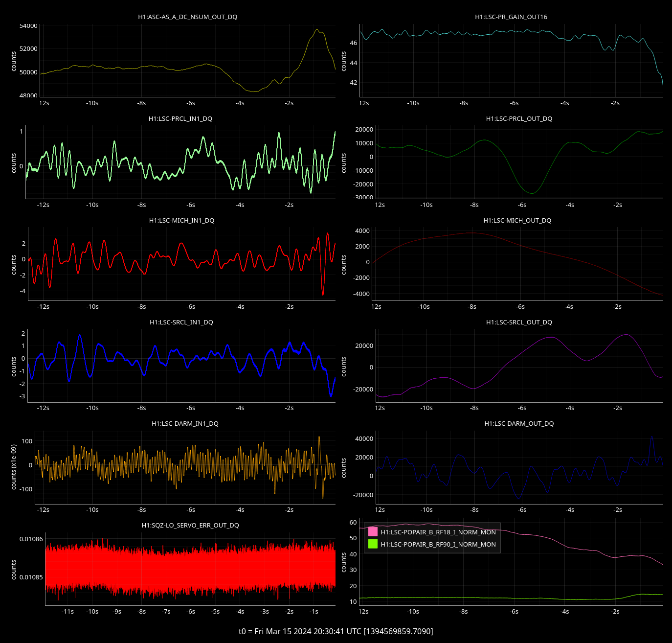Screen dimensions: 672x643
Task: Click the -30000 y-axis label on PRCL_OUT plot
Action: [362, 198]
